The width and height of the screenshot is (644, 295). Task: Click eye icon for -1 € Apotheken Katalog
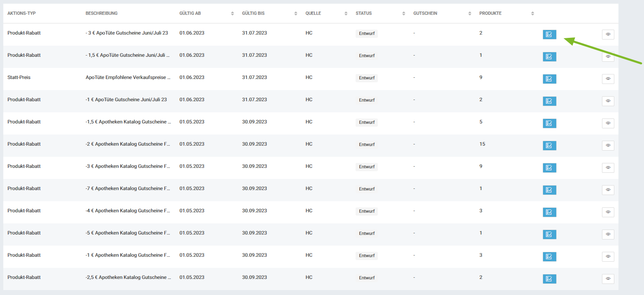coord(608,257)
